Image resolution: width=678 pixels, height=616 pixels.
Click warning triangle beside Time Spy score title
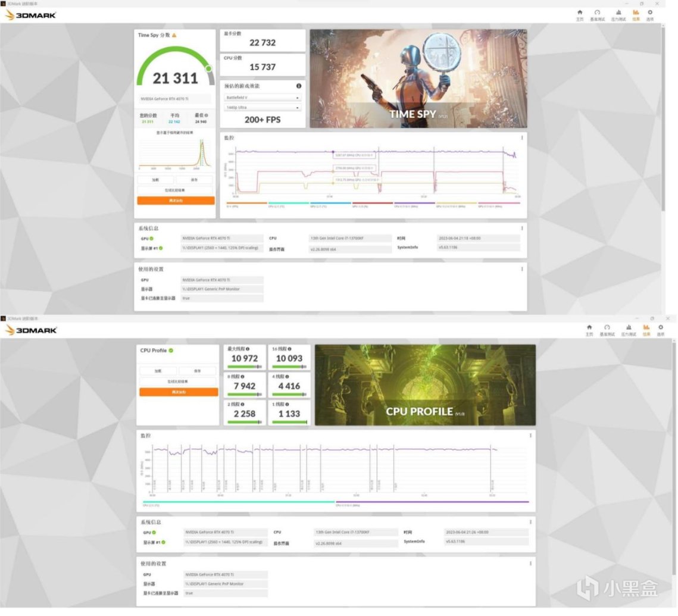pos(174,36)
